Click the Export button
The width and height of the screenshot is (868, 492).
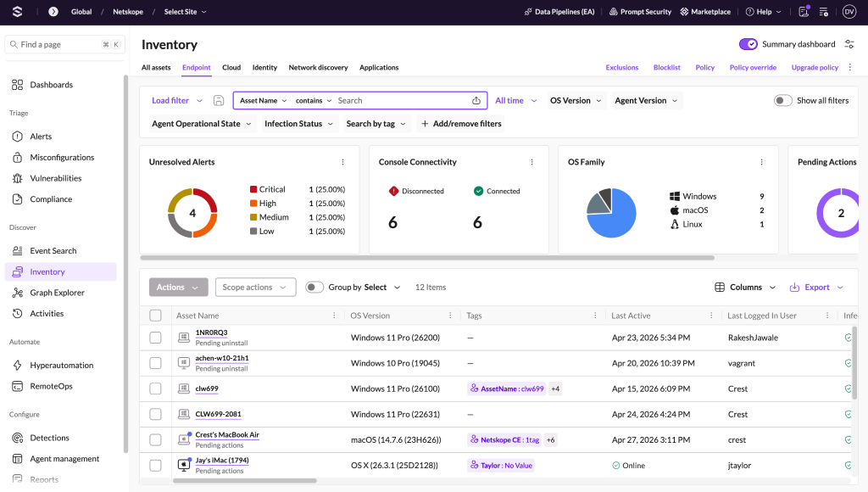pyautogui.click(x=816, y=287)
